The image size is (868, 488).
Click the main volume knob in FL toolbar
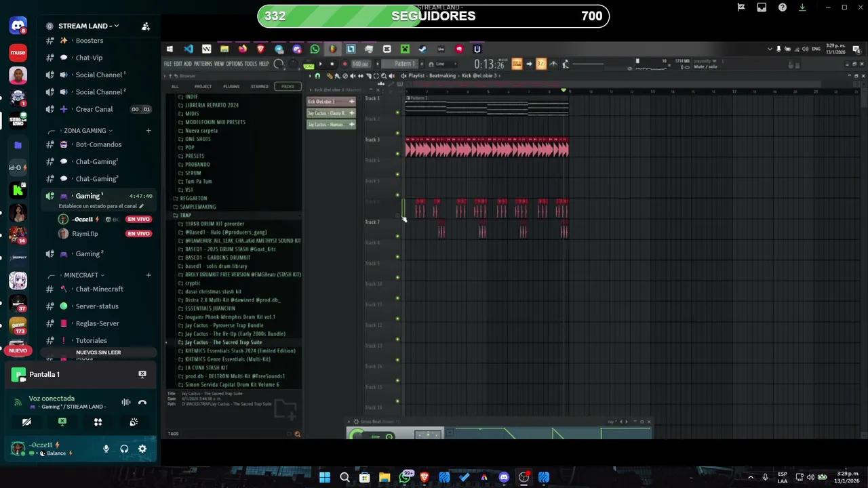278,64
